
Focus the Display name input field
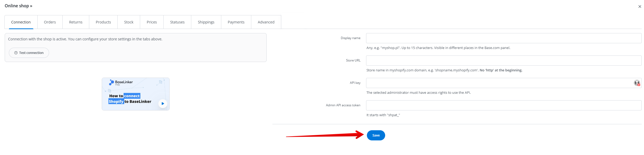click(503, 38)
